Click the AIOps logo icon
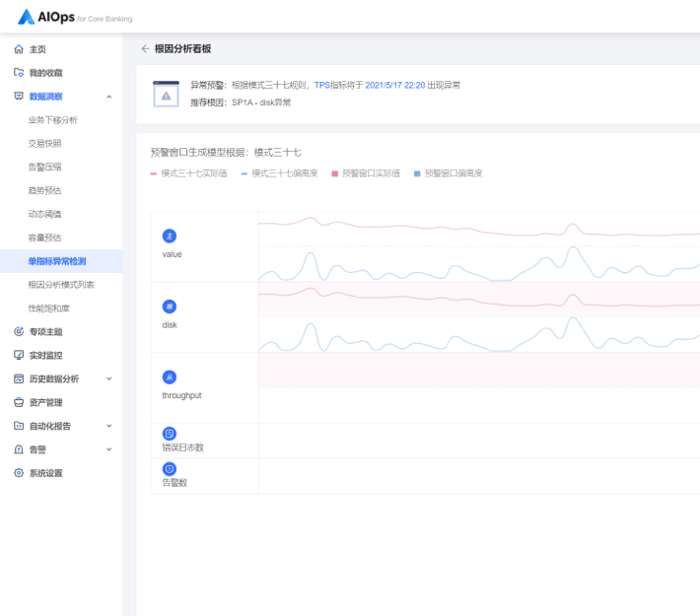Viewport: 700px width, 616px height. 26,17
